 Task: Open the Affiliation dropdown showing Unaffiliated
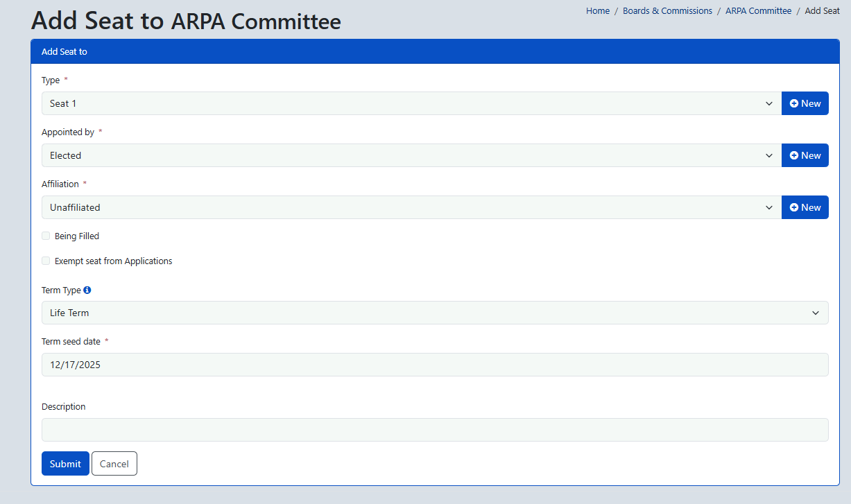411,207
